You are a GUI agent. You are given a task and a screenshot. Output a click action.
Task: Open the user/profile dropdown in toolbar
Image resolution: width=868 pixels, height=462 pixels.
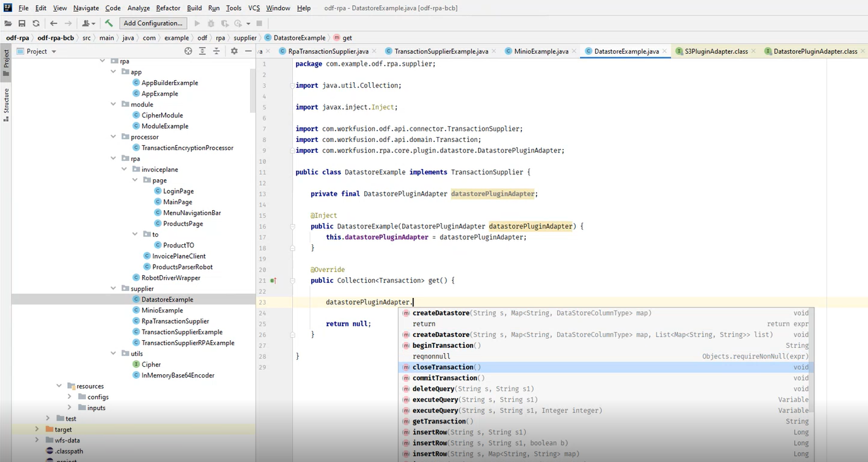[x=88, y=23]
